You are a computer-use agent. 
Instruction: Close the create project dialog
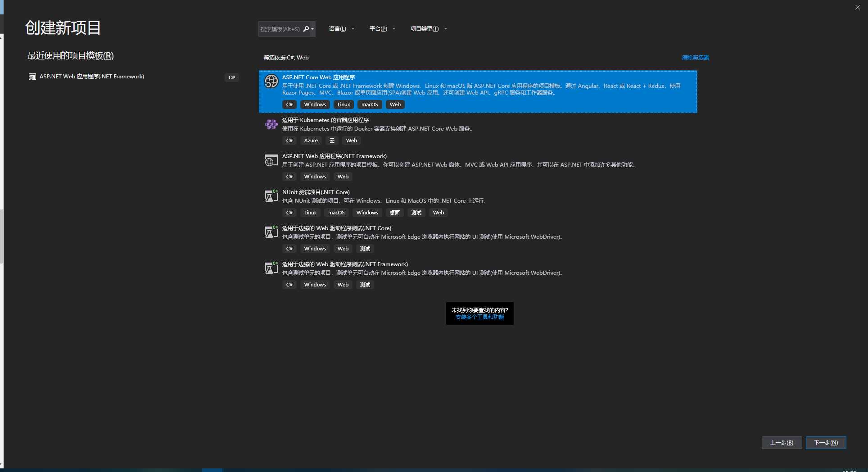pyautogui.click(x=857, y=7)
